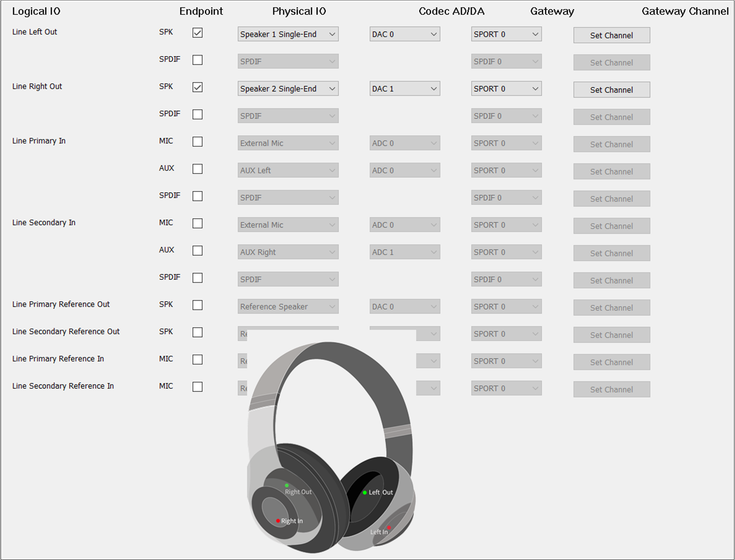Open Speaker 1 Single-End physical IO dropdown

pyautogui.click(x=288, y=34)
